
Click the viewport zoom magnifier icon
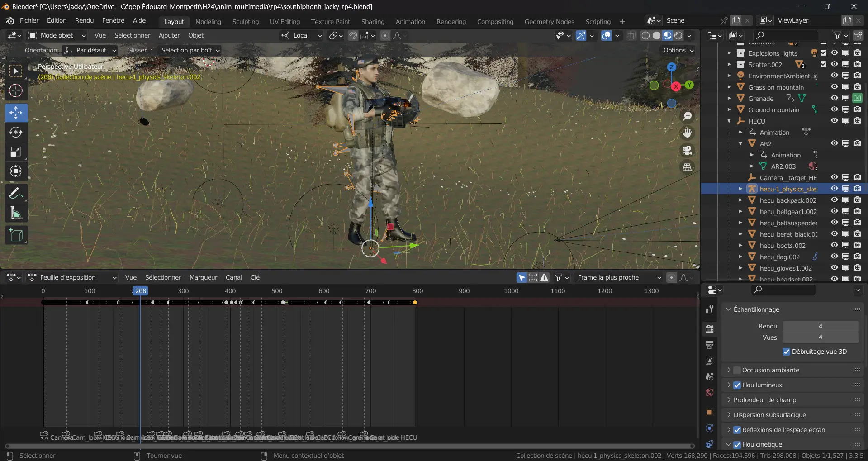[x=687, y=116]
